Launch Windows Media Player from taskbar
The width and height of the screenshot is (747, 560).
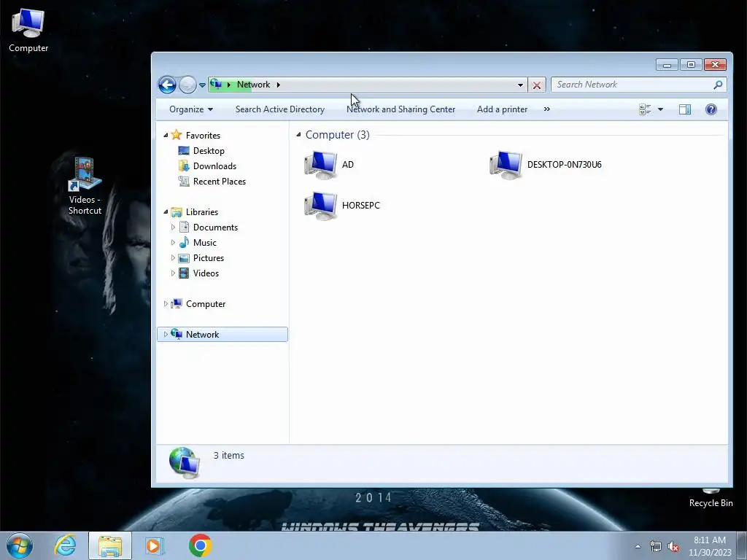click(x=155, y=545)
